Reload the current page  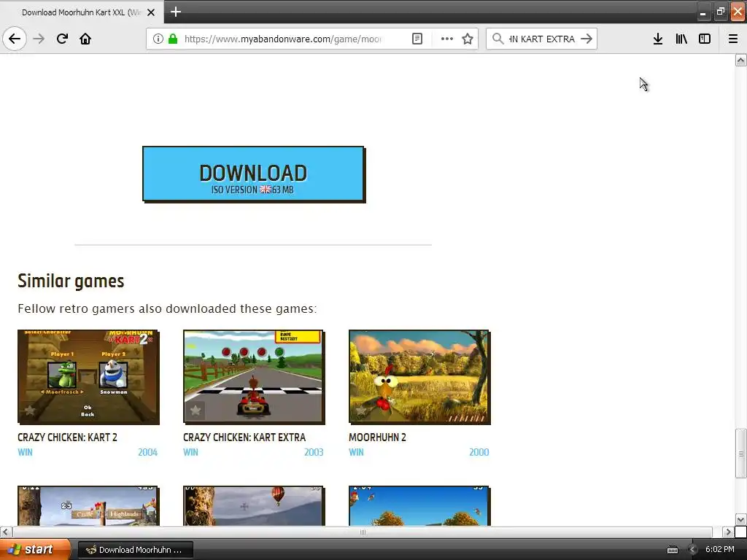pos(63,39)
